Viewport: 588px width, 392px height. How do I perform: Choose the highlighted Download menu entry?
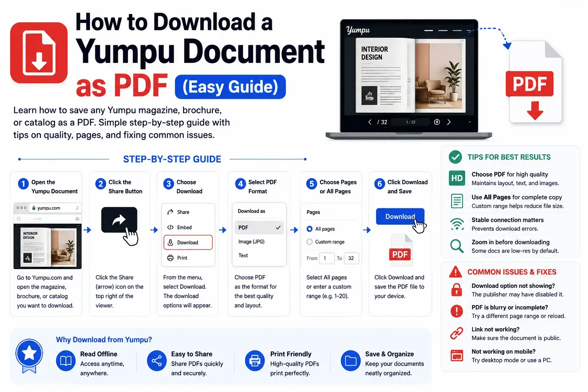(x=188, y=242)
